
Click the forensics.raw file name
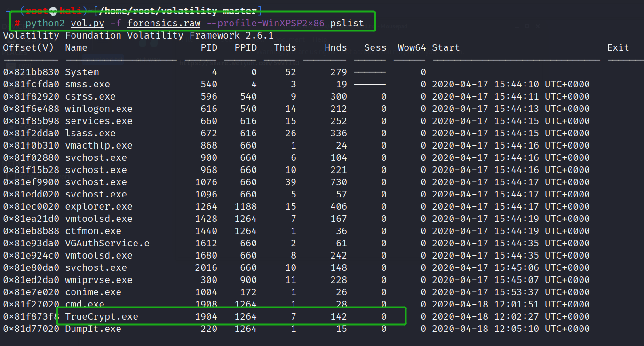(x=164, y=23)
